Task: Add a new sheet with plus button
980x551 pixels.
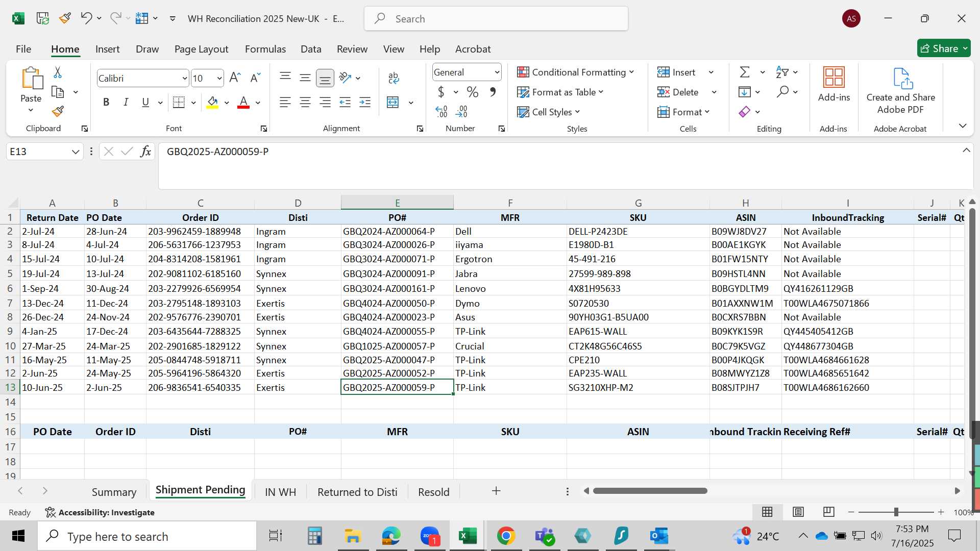Action: (x=496, y=491)
